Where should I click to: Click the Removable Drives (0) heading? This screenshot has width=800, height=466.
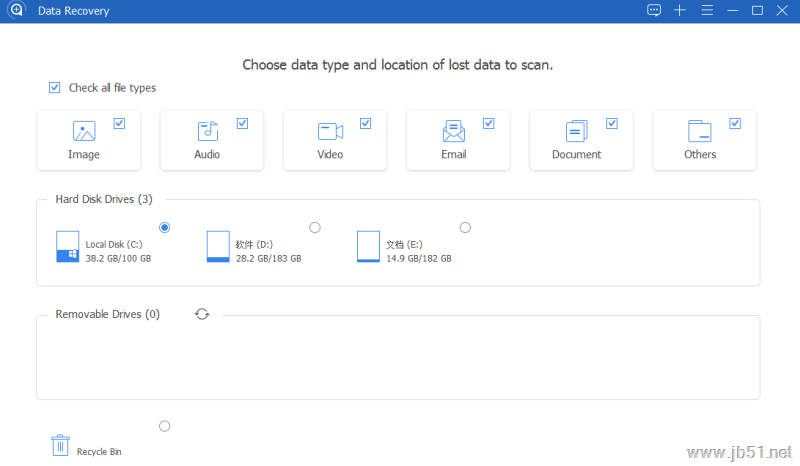108,314
